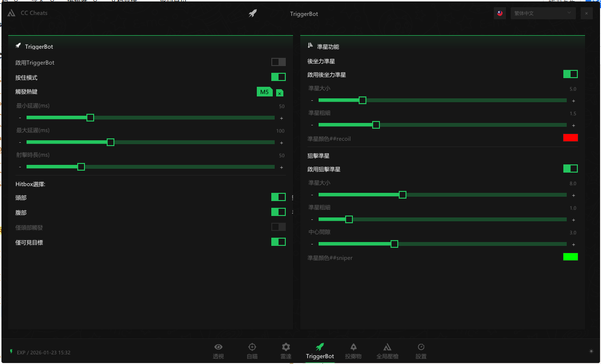Click the 自瞄 crosshair icon
Image resolution: width=601 pixels, height=364 pixels.
point(252,347)
